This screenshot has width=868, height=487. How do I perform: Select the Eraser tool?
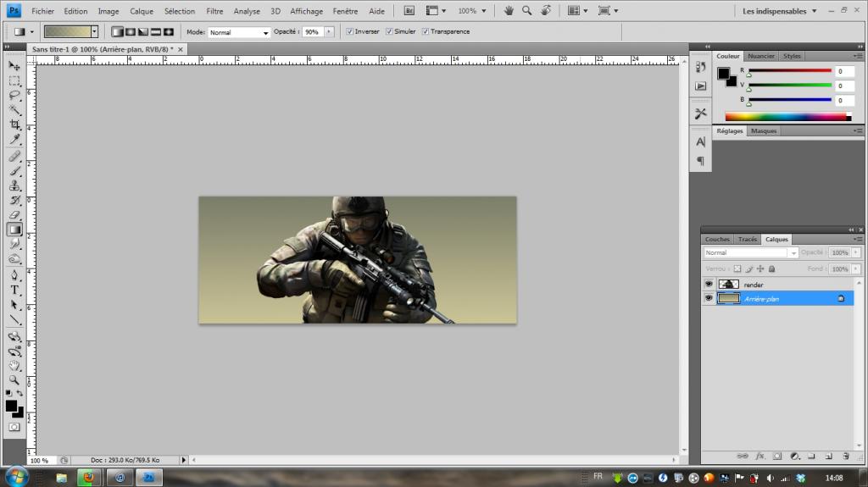tap(14, 215)
